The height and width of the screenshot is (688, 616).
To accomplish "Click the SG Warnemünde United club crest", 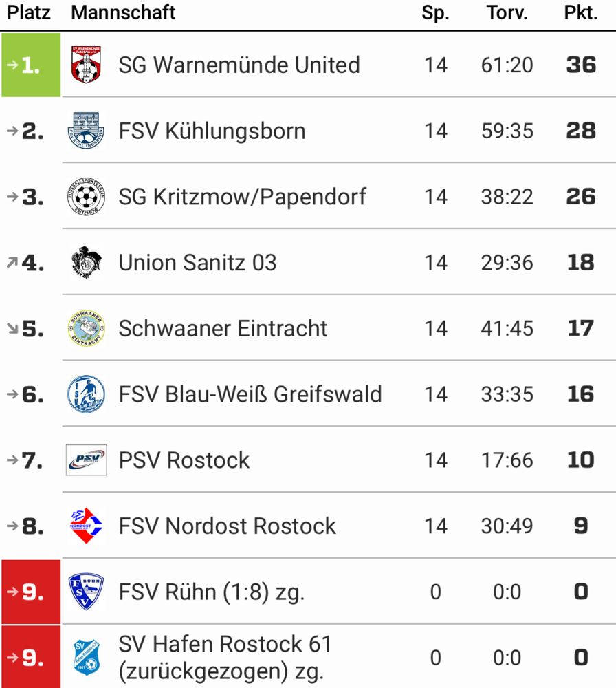I will 86,65.
